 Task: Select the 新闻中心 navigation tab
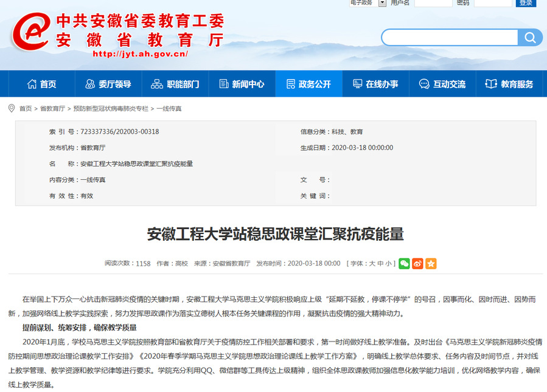coord(242,84)
